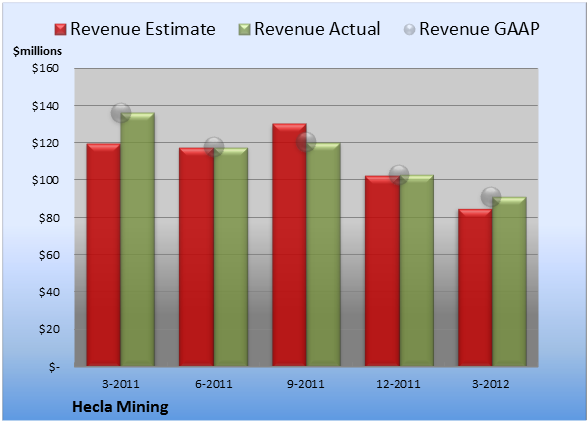Click the '$160' y-axis label
Screen dimensions: 588x422
(x=45, y=68)
